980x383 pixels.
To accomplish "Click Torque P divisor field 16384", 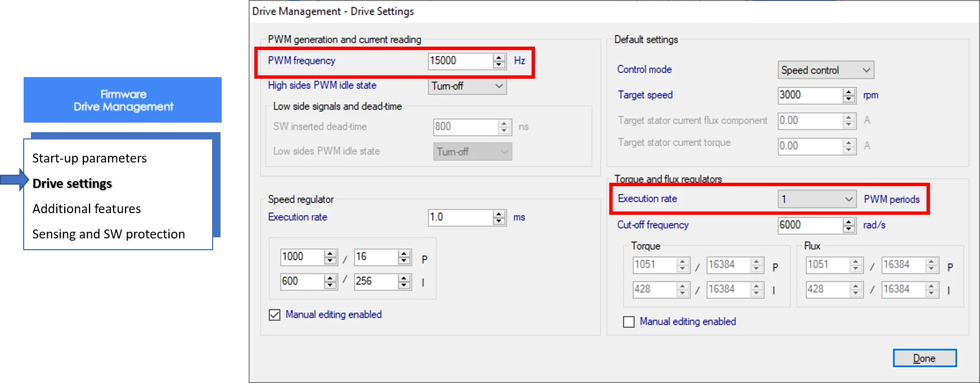I will pos(729,265).
